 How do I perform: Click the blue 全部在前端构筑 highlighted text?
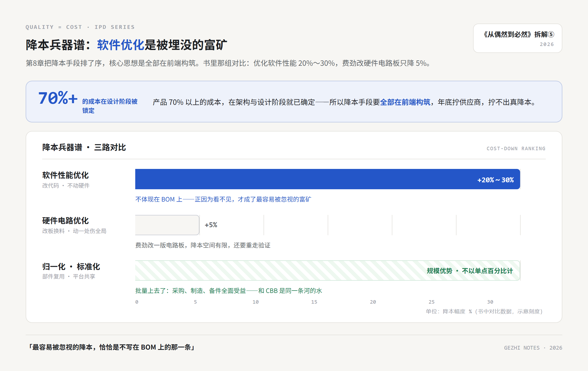(405, 102)
